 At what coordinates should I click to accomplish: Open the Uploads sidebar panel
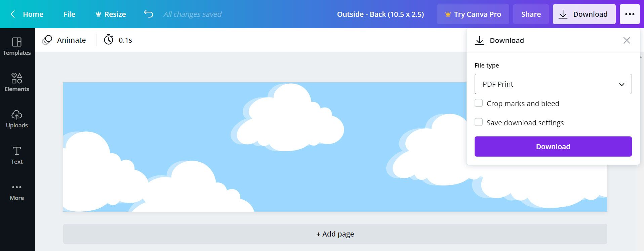coord(17,119)
